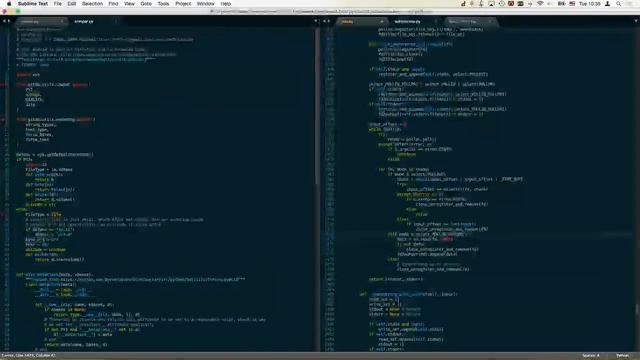Click the right pane's vertical scrollbar thumb
Viewport: 640px width, 360px height.
[637, 309]
